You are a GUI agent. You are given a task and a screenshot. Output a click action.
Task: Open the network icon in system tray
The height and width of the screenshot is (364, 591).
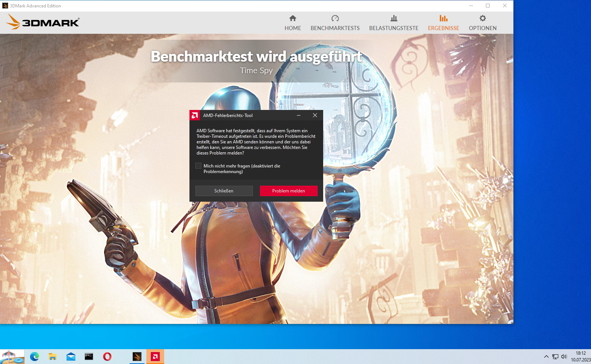pos(555,357)
